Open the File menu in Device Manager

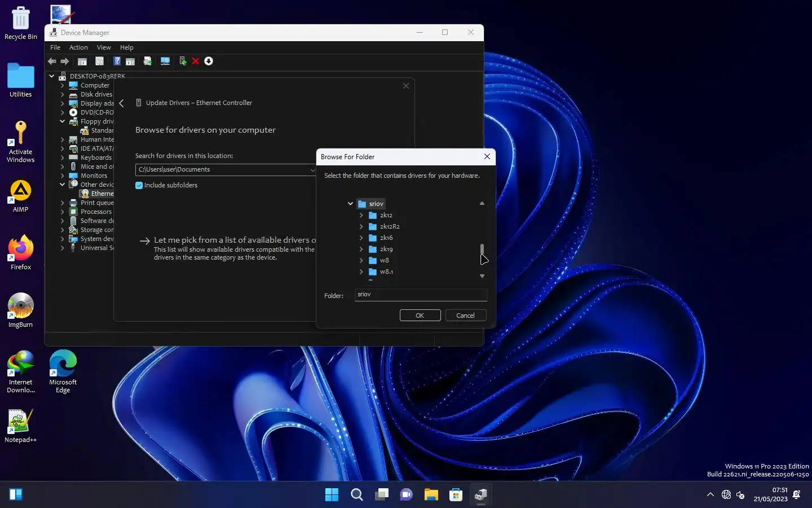point(55,47)
